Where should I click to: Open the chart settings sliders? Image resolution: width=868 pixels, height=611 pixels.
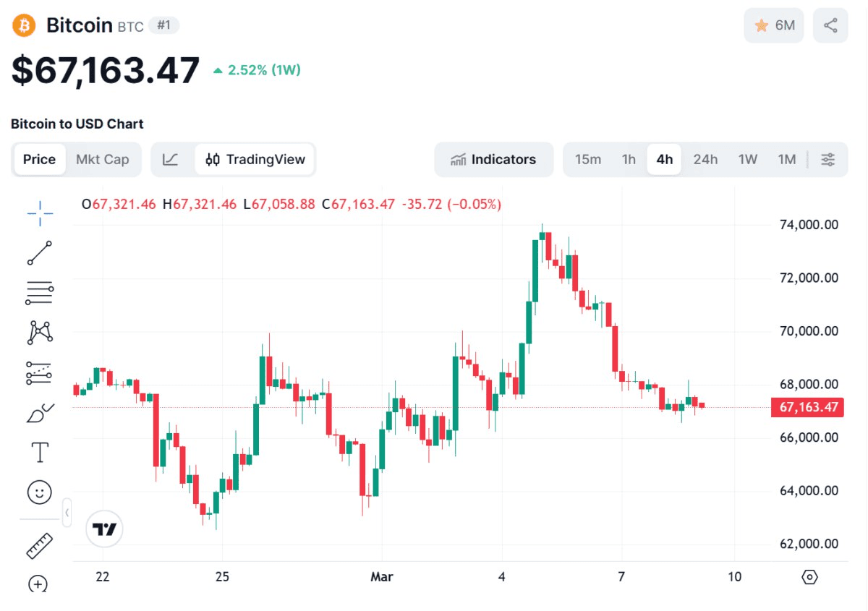click(828, 160)
